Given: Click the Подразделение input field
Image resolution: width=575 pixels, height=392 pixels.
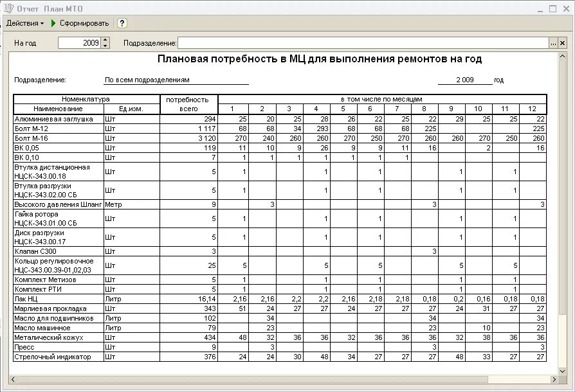Looking at the screenshot, I should pos(363,43).
